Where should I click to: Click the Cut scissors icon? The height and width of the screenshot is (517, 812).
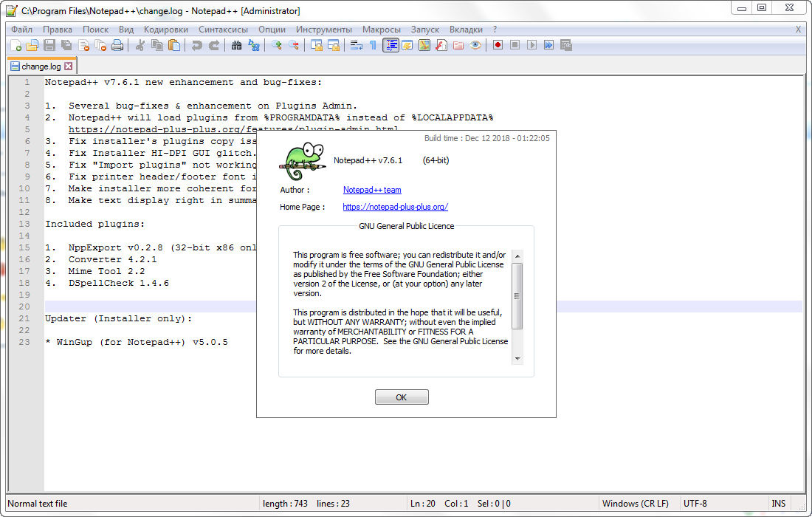pyautogui.click(x=139, y=45)
